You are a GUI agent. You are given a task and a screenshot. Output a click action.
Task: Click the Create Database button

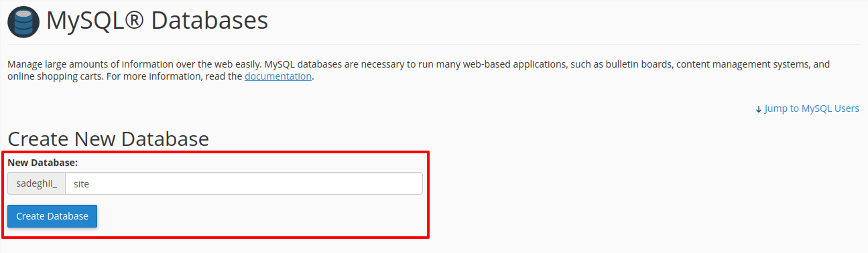[x=52, y=216]
